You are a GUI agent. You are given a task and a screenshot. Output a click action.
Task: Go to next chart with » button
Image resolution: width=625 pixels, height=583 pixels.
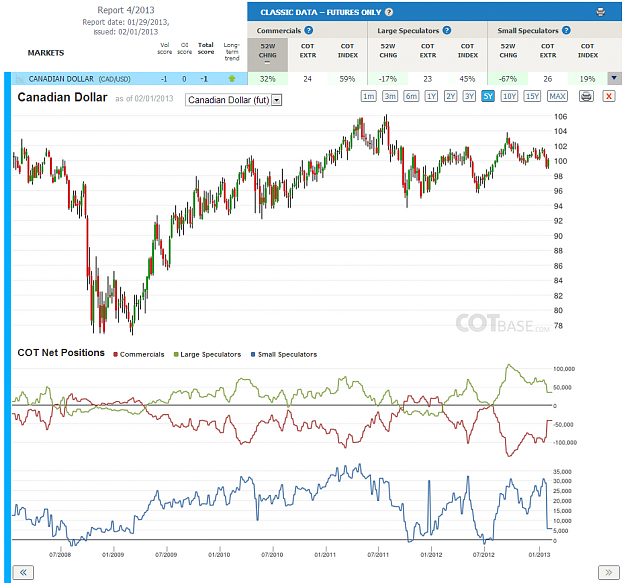tap(609, 572)
